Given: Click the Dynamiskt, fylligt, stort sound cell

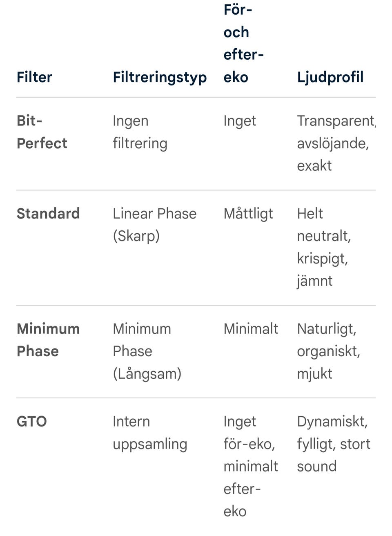Looking at the screenshot, I should pyautogui.click(x=334, y=444).
